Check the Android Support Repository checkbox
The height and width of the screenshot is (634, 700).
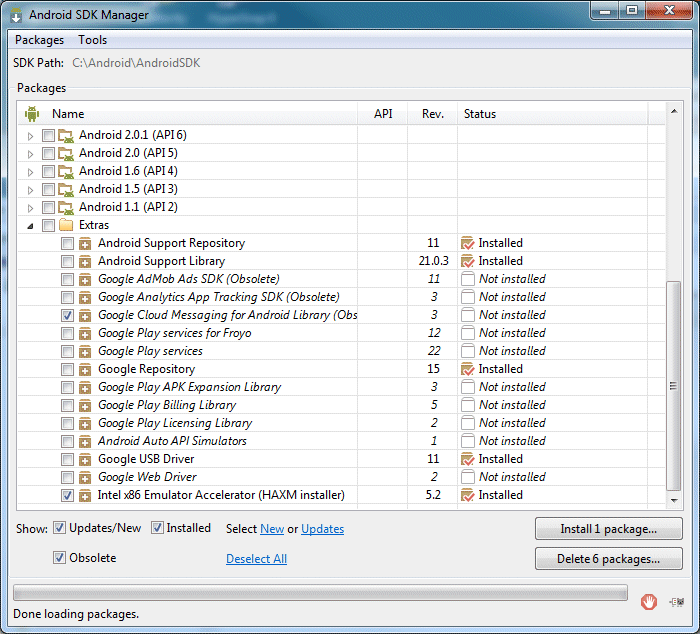tap(67, 243)
